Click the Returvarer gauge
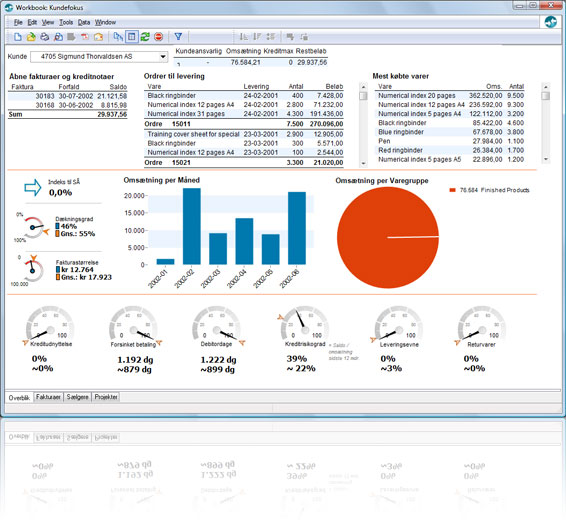Viewport: 566px width, 520px height. click(482, 323)
